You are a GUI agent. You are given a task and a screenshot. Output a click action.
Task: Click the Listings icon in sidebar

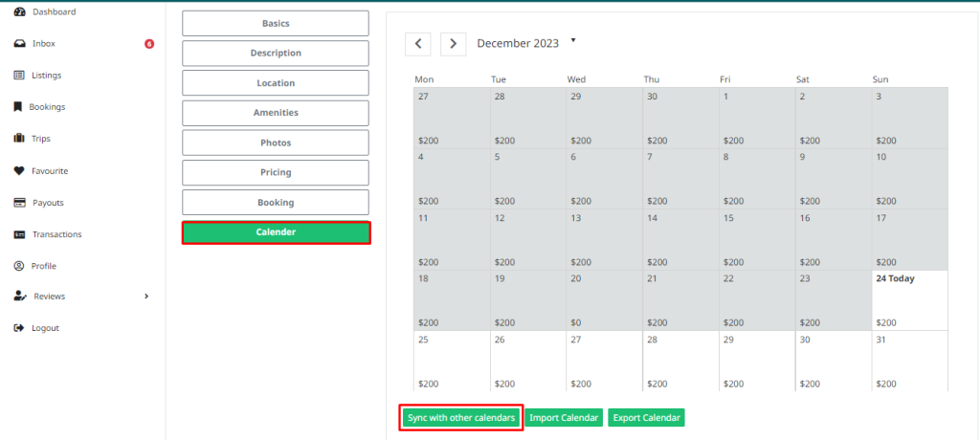(x=19, y=76)
